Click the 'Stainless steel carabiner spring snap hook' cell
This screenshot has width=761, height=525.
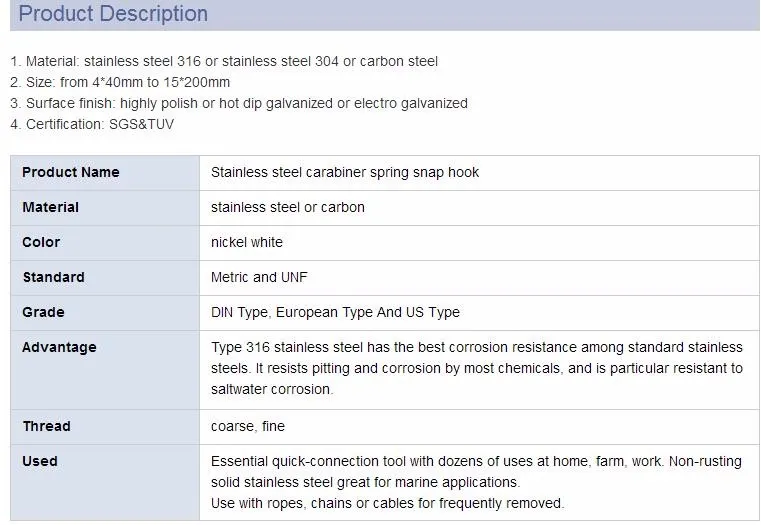pos(345,172)
